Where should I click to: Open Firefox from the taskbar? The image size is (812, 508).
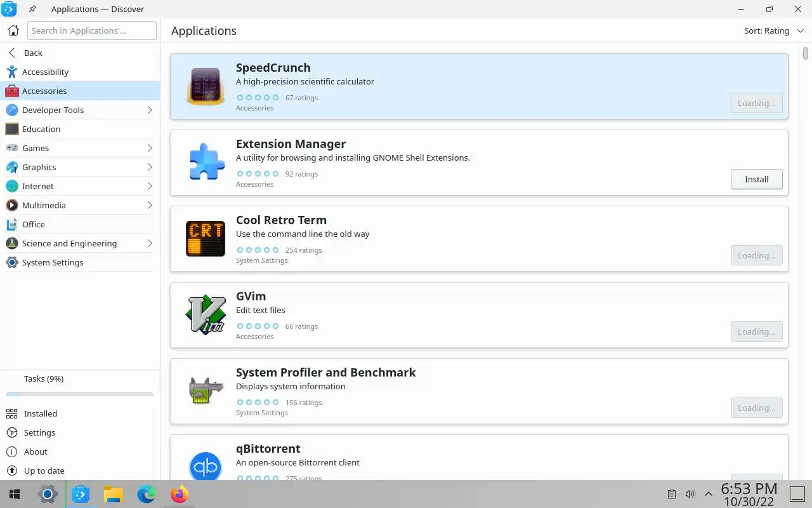tap(180, 494)
